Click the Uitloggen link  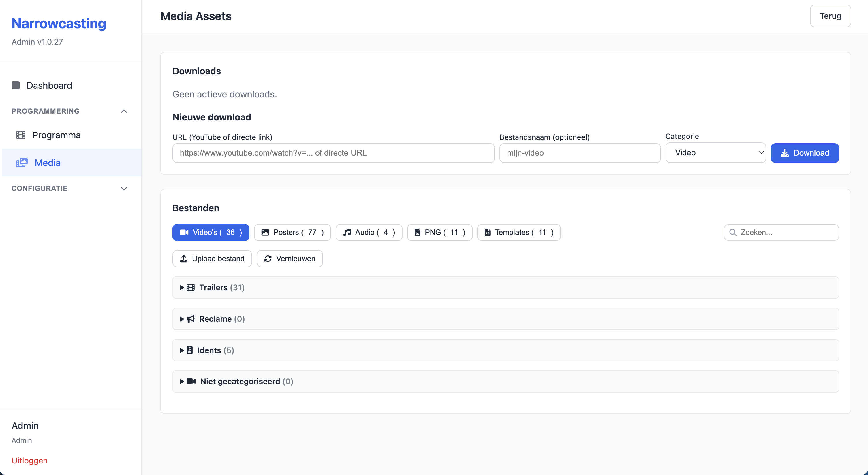(30, 461)
